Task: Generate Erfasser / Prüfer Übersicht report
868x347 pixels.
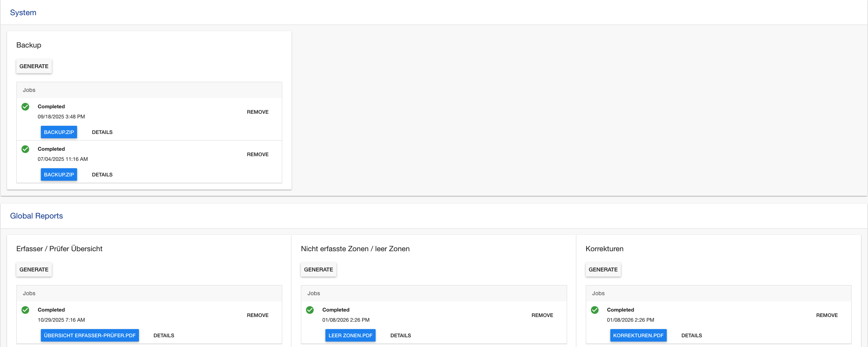Action: coord(34,269)
